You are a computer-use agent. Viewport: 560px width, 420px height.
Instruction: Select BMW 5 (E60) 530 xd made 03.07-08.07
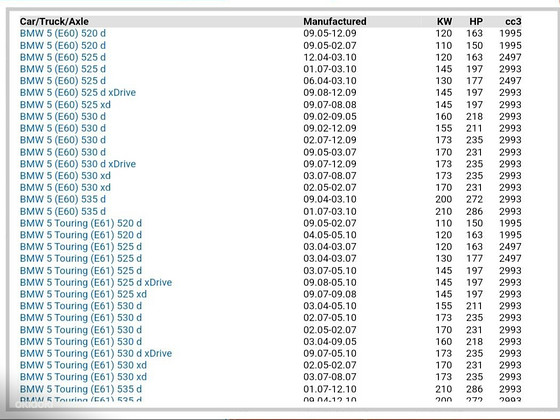point(65,176)
